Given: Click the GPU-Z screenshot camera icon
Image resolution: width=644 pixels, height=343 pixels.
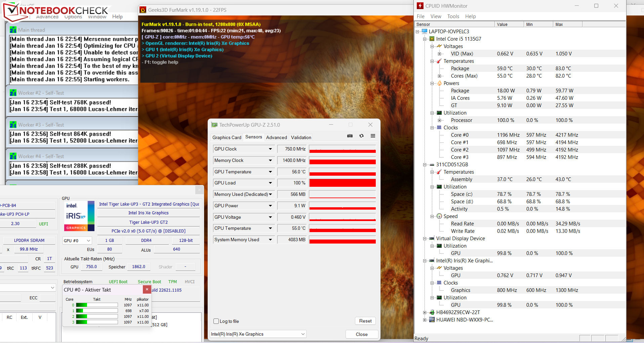Looking at the screenshot, I should [x=350, y=136].
